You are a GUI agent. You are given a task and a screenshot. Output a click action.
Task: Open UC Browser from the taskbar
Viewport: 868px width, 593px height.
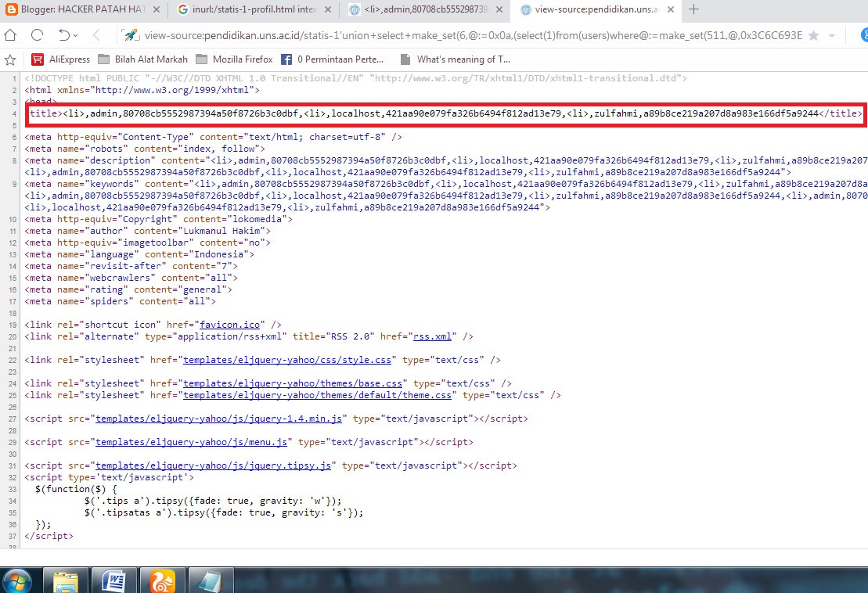162,580
